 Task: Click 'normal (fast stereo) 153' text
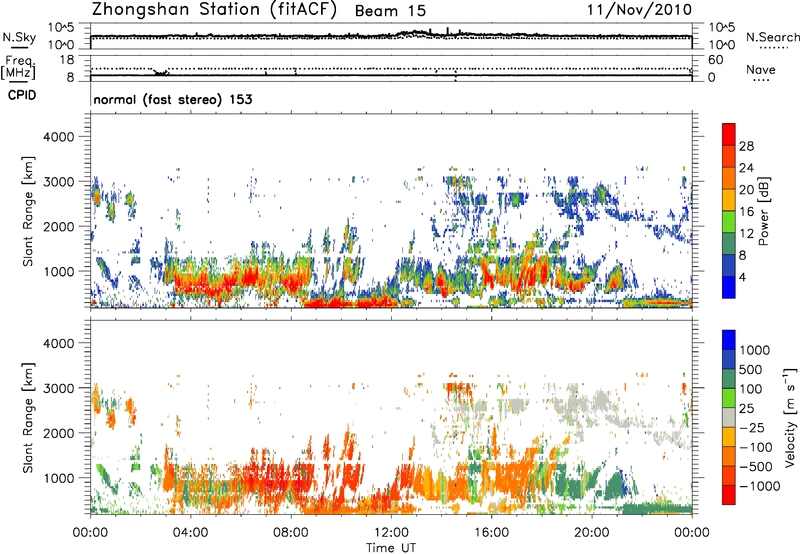pos(173,99)
